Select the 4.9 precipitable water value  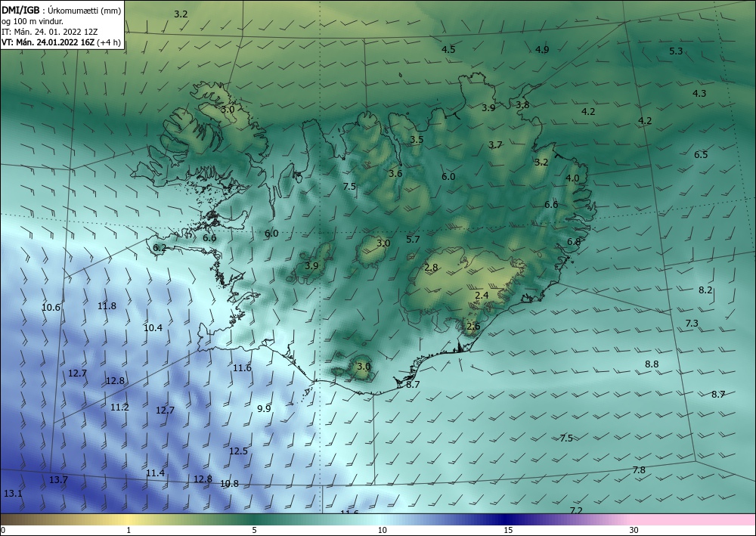pyautogui.click(x=542, y=49)
